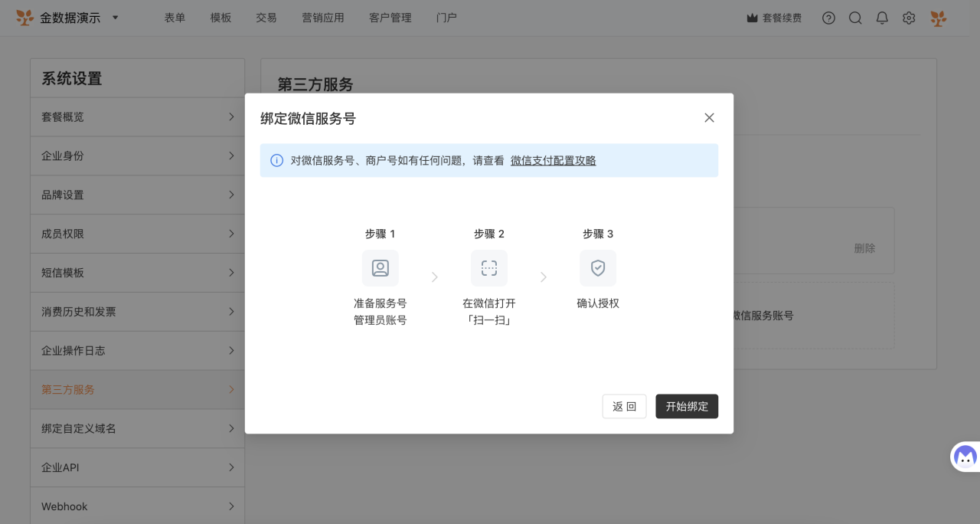This screenshot has height=524, width=980.
Task: Click the 删除 link behind the dialog
Action: pyautogui.click(x=864, y=248)
